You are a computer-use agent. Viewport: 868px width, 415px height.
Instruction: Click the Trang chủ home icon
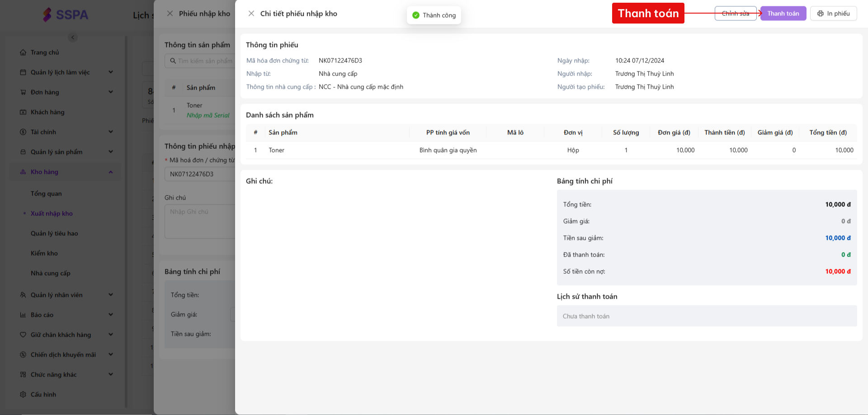pyautogui.click(x=23, y=52)
